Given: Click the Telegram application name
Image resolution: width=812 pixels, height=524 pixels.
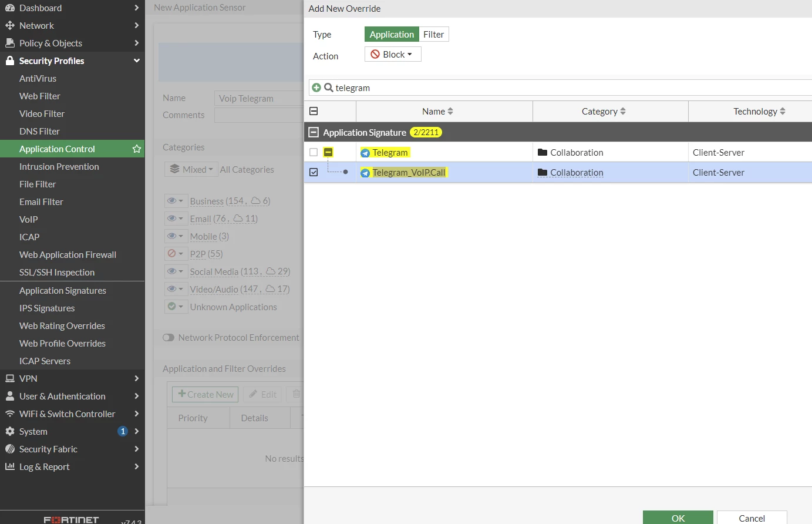Looking at the screenshot, I should point(390,153).
